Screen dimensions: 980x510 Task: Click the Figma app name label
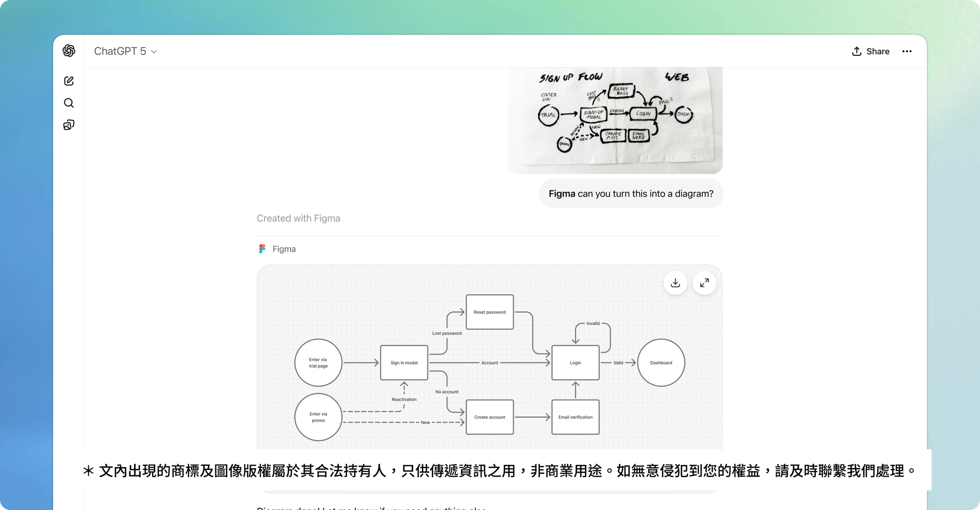(284, 249)
